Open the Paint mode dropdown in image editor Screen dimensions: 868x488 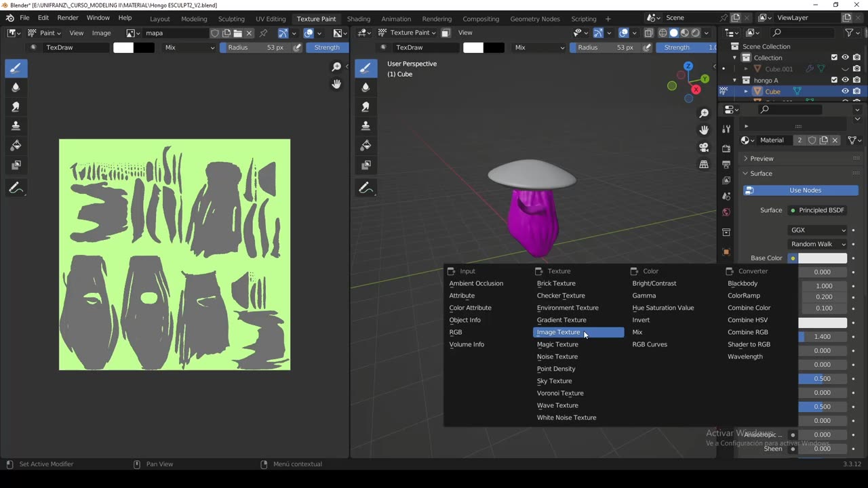click(x=45, y=33)
